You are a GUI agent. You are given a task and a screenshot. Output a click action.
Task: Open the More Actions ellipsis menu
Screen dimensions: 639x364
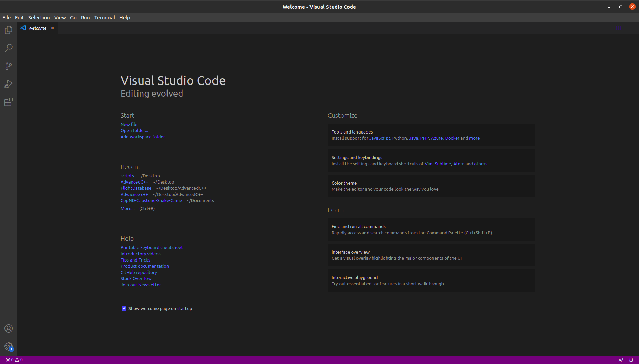[630, 28]
